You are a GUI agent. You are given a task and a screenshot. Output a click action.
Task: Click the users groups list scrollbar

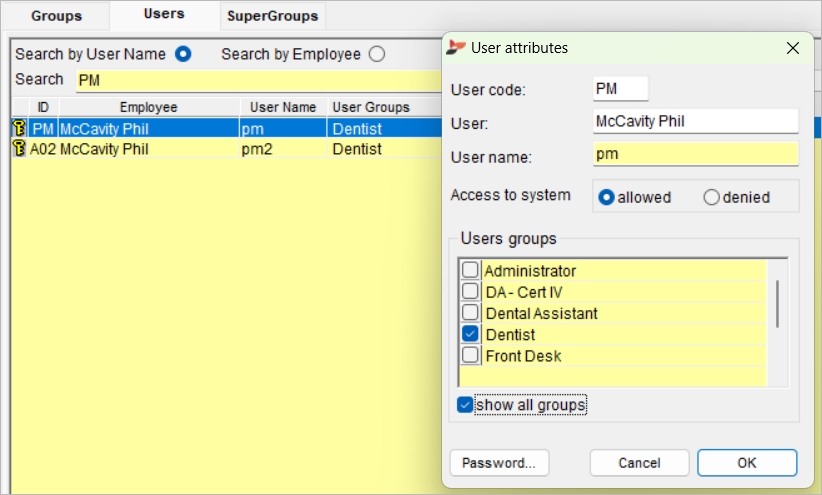click(x=777, y=304)
